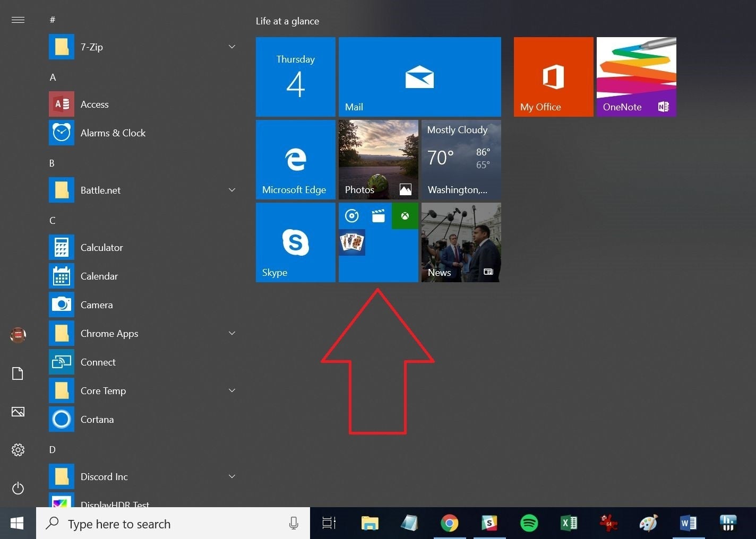Open the Chrome Apps folder entry
The height and width of the screenshot is (539, 756).
click(x=143, y=333)
